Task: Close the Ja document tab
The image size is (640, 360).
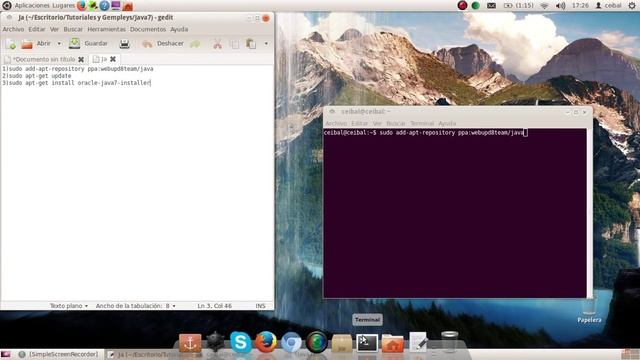Action: [113, 59]
